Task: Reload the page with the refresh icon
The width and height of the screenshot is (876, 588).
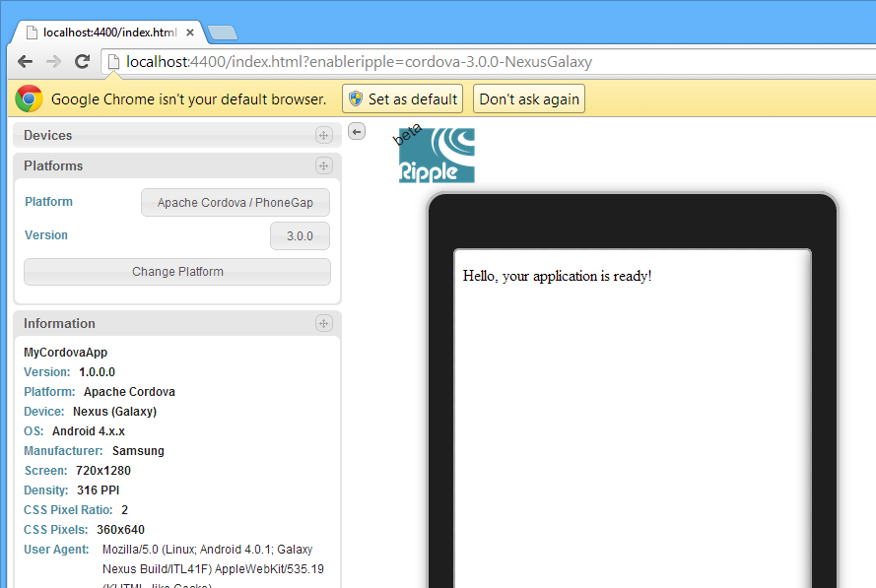Action: click(82, 61)
